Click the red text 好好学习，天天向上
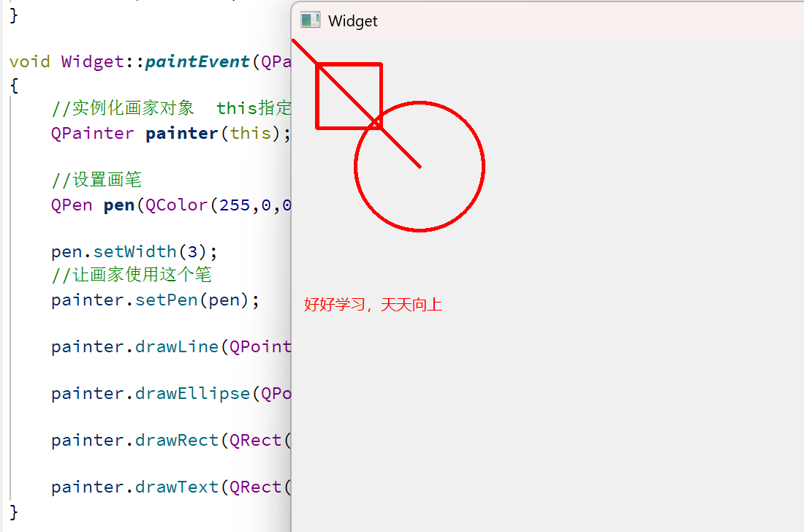Screen dimensions: 804x532 (x=373, y=305)
